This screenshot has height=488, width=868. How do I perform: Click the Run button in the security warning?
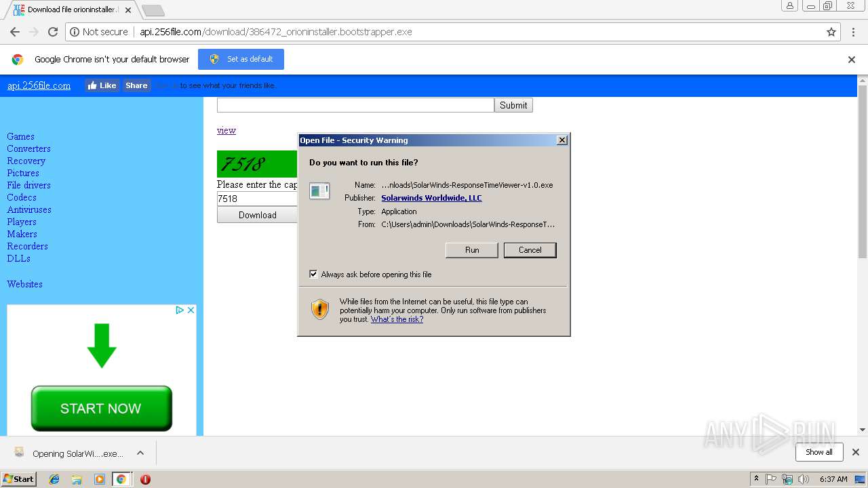(x=472, y=250)
